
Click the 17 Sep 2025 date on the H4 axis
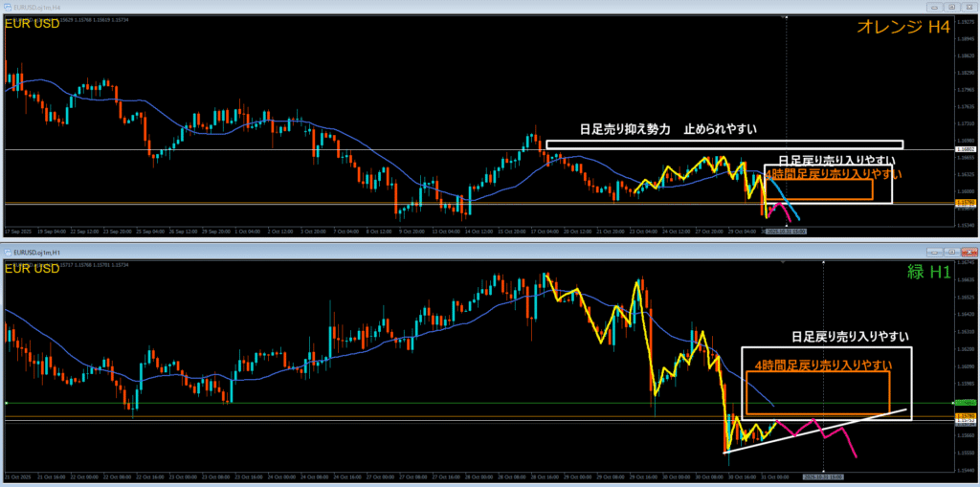(17, 232)
